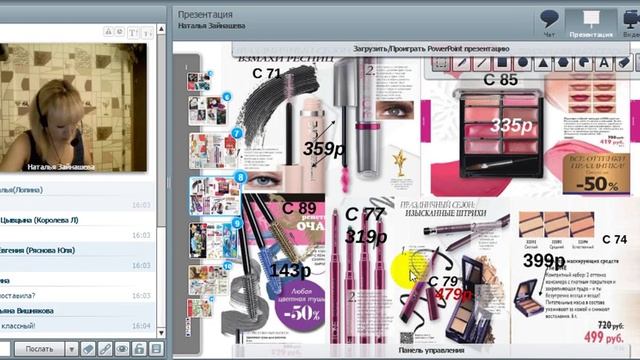This screenshot has width=640, height=360.
Task: Open slide thumbnail number 6
Action: click(x=208, y=110)
